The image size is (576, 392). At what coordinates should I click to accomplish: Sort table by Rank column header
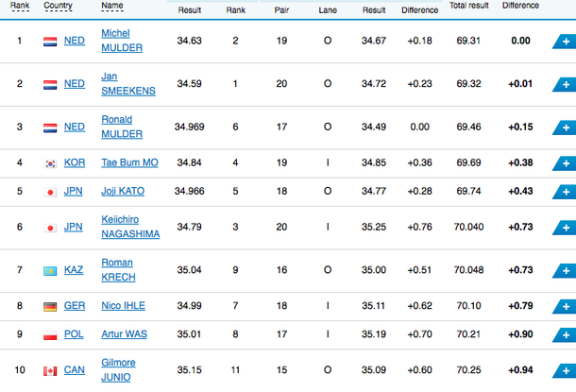pyautogui.click(x=20, y=6)
